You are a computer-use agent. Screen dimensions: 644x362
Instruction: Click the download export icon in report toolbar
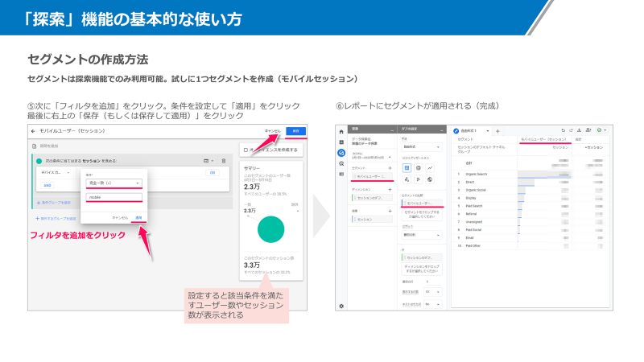pyautogui.click(x=580, y=130)
